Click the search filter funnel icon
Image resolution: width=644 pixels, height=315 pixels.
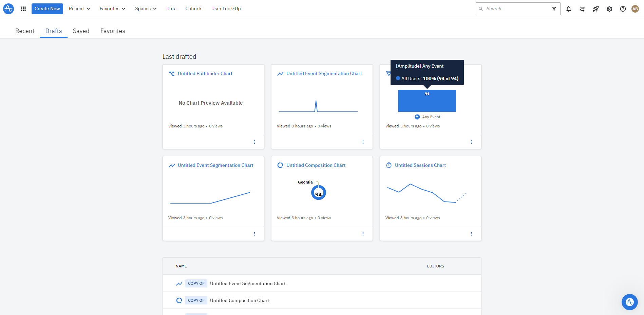pos(554,9)
